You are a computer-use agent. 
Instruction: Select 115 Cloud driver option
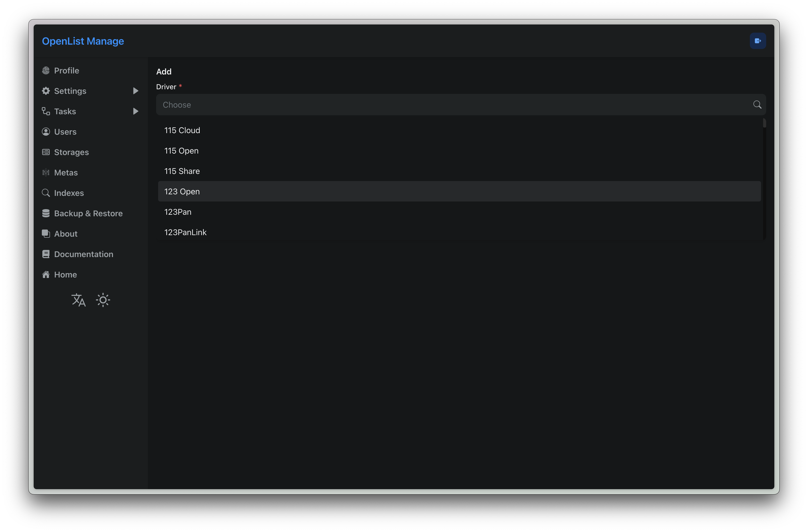[x=182, y=130]
